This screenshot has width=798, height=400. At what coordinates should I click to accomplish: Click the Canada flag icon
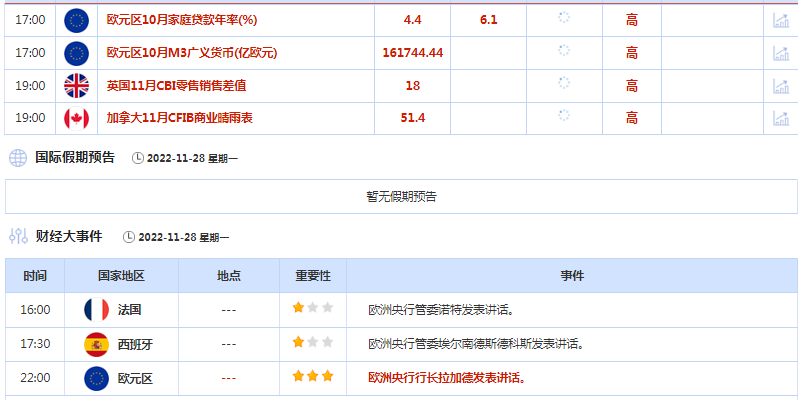76,119
